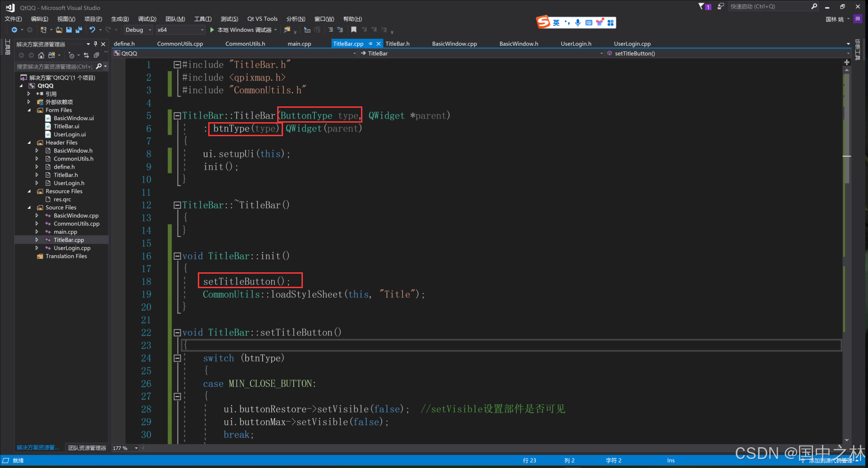Click the Save All multi-disk icon
The width and height of the screenshot is (868, 468).
(x=79, y=30)
